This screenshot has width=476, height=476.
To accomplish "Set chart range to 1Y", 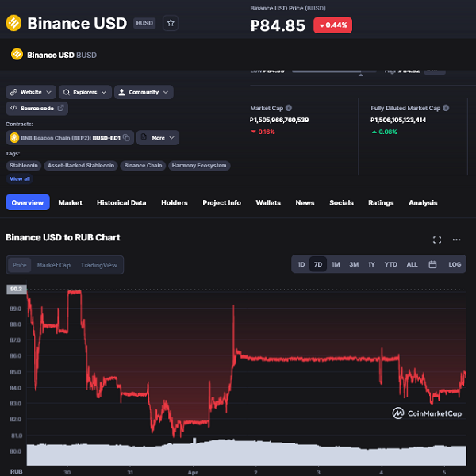I will (371, 264).
